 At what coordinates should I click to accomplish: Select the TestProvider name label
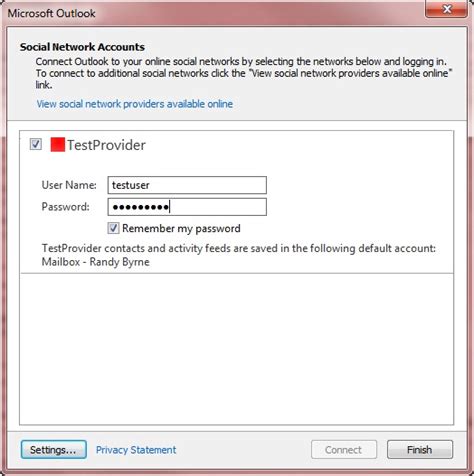click(106, 145)
